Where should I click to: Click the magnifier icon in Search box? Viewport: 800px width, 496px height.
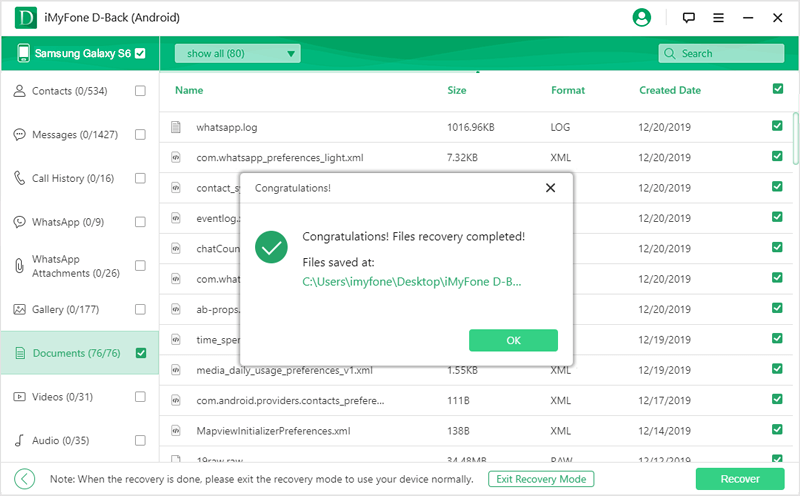(x=669, y=53)
